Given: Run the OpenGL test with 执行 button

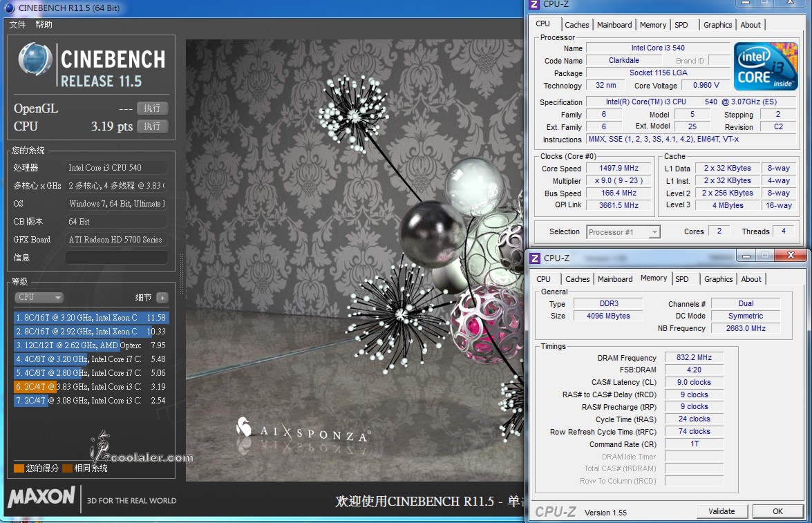Looking at the screenshot, I should (152, 108).
